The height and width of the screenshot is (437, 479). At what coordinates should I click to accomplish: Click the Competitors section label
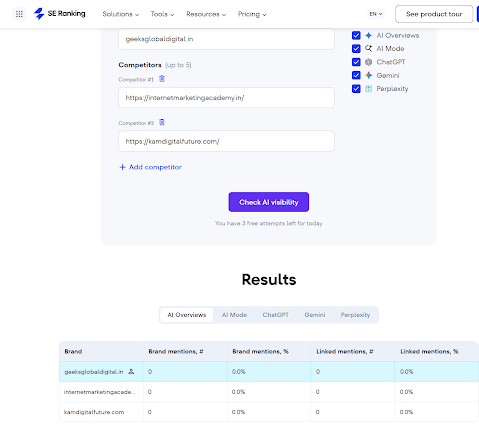click(140, 65)
